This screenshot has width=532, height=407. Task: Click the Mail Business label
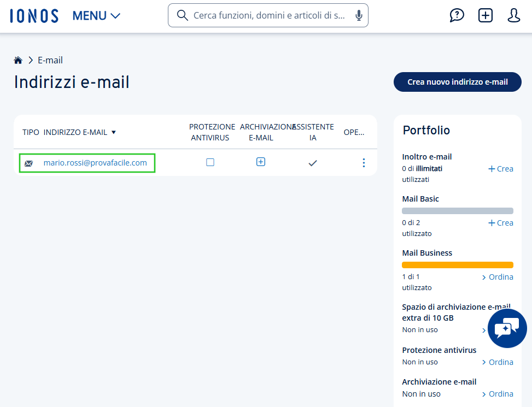[427, 253]
